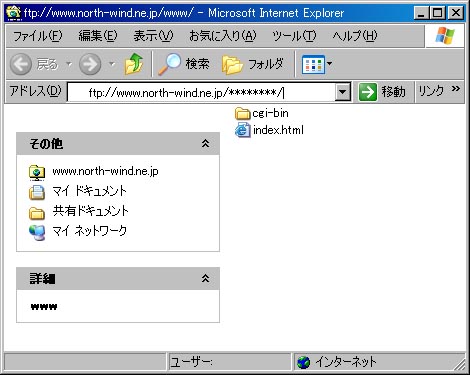Select the index.html file icon
This screenshot has height=375, width=470.
[242, 130]
